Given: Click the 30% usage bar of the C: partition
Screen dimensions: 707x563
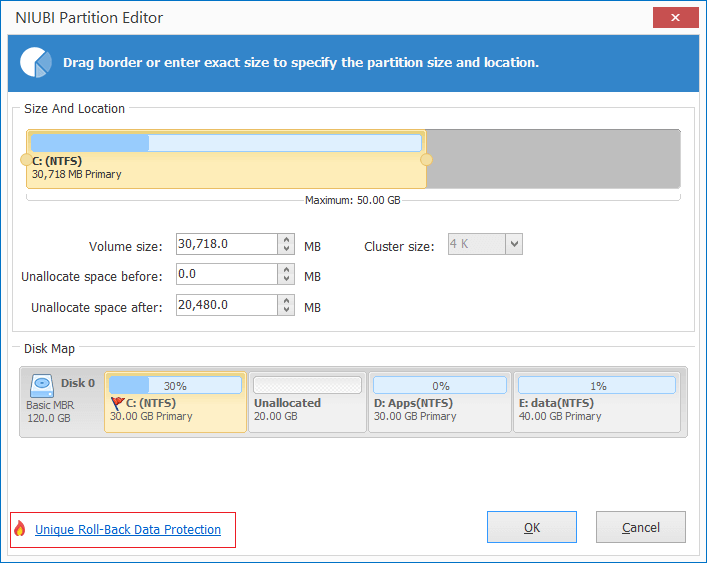Looking at the screenshot, I should (x=175, y=385).
